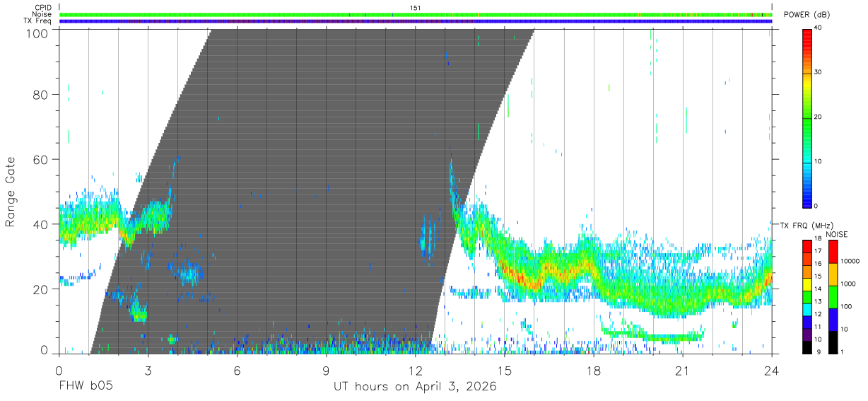Screen dimensions: 868x401
Task: Click the 18 label on TX frequency scale
Action: click(817, 239)
